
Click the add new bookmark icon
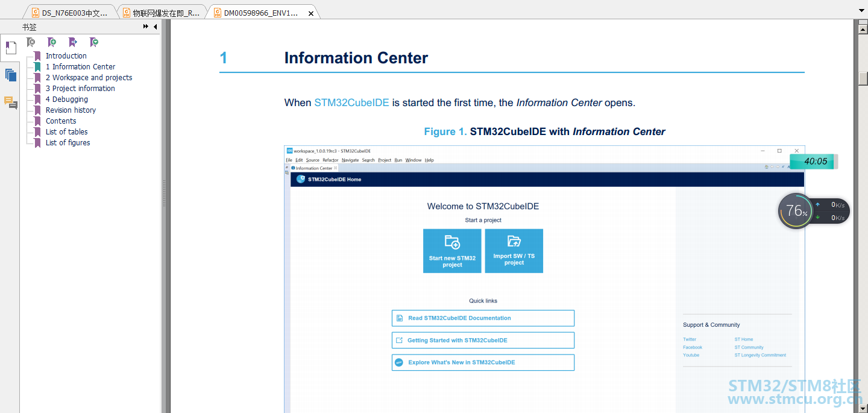52,42
